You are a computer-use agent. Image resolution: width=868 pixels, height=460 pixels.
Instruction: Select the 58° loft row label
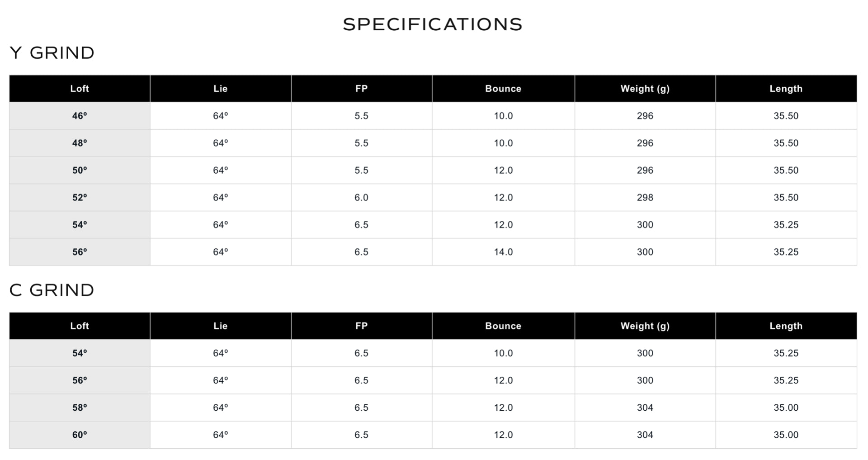click(x=80, y=408)
